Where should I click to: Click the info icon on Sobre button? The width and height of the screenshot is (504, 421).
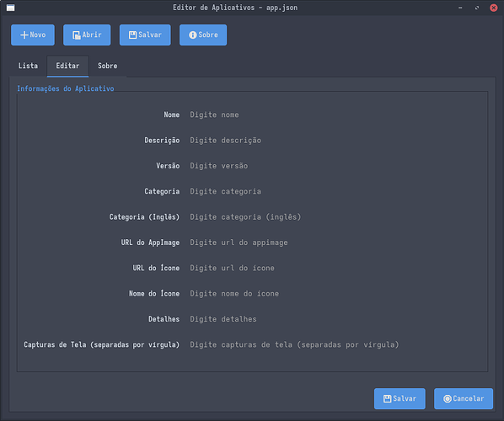click(x=193, y=35)
